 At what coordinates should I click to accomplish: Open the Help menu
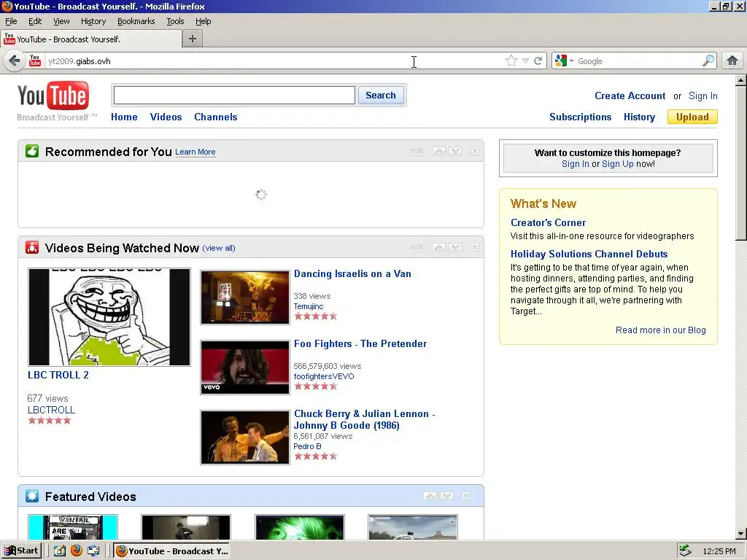[x=204, y=21]
